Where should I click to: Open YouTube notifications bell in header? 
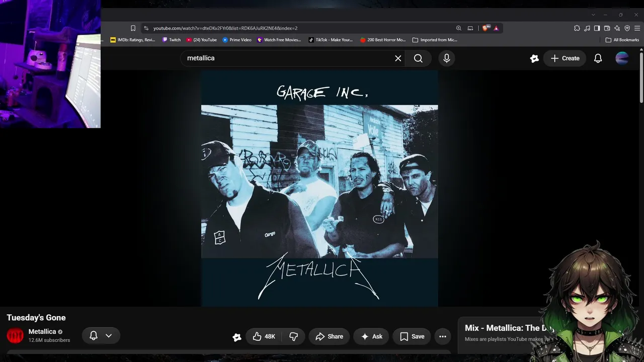(x=598, y=58)
